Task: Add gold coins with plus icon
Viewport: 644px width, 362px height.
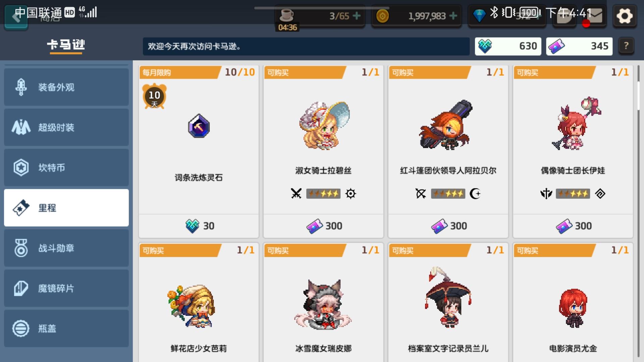Action: (x=453, y=16)
